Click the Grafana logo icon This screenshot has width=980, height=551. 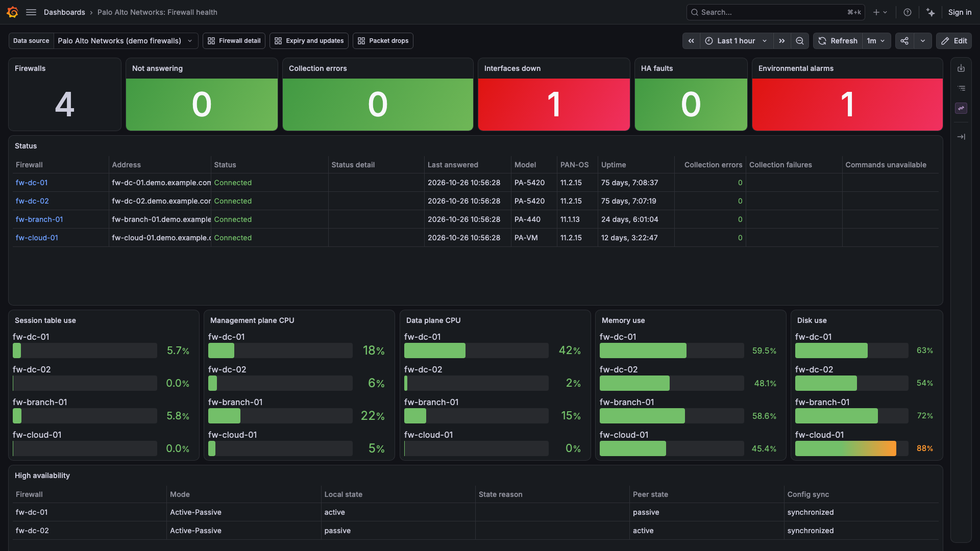tap(13, 12)
